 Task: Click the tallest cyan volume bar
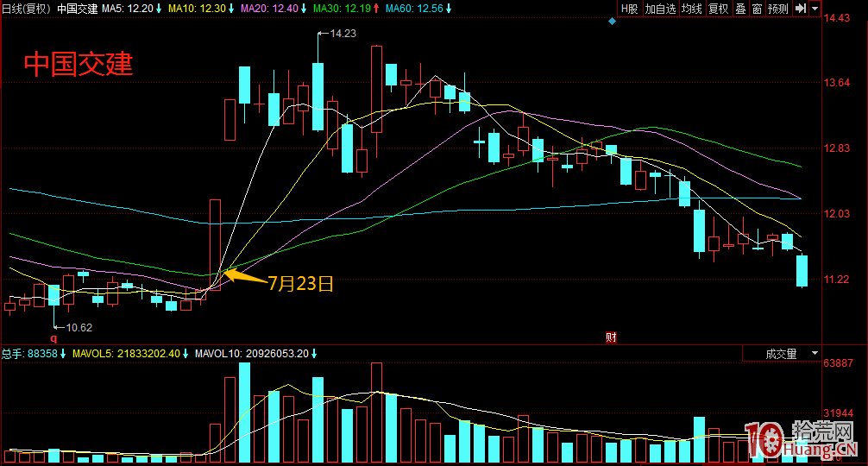click(244, 412)
